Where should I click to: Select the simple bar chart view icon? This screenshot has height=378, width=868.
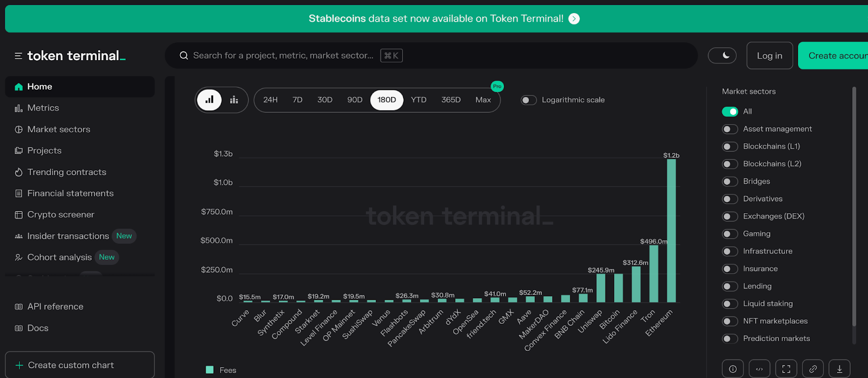click(x=209, y=100)
